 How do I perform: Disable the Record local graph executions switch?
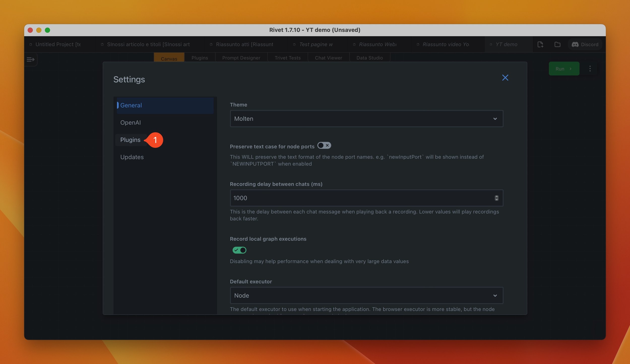239,250
